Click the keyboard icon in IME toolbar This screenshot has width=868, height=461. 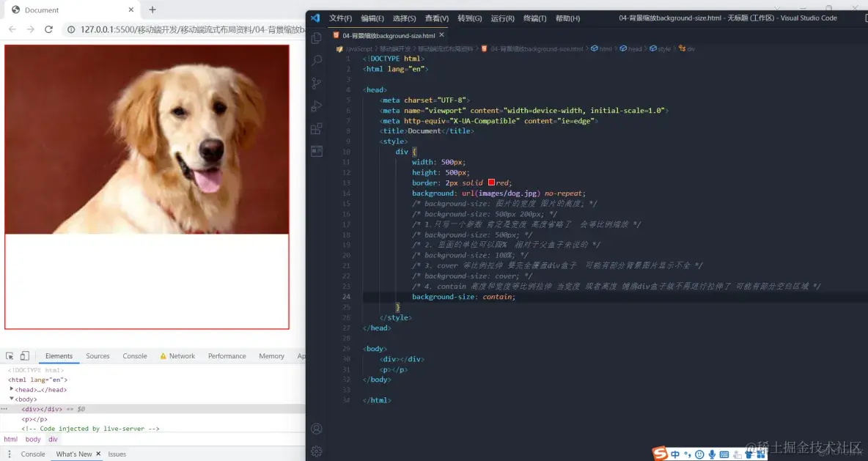(724, 454)
